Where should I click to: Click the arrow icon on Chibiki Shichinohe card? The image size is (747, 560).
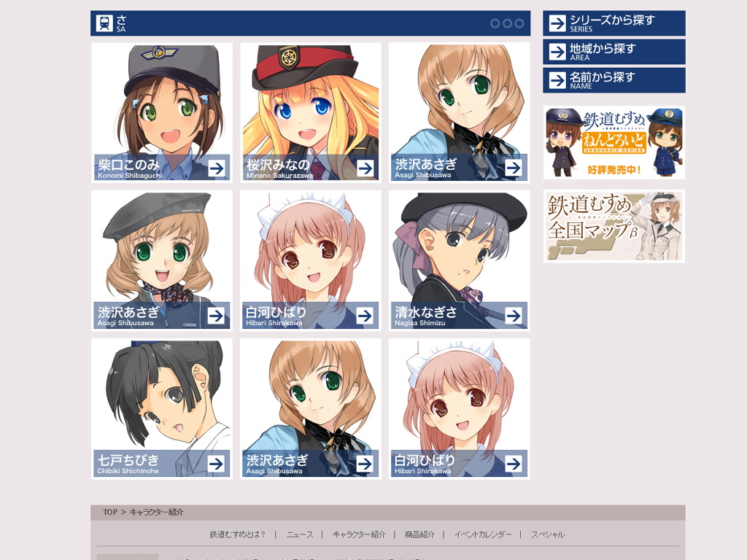(216, 464)
